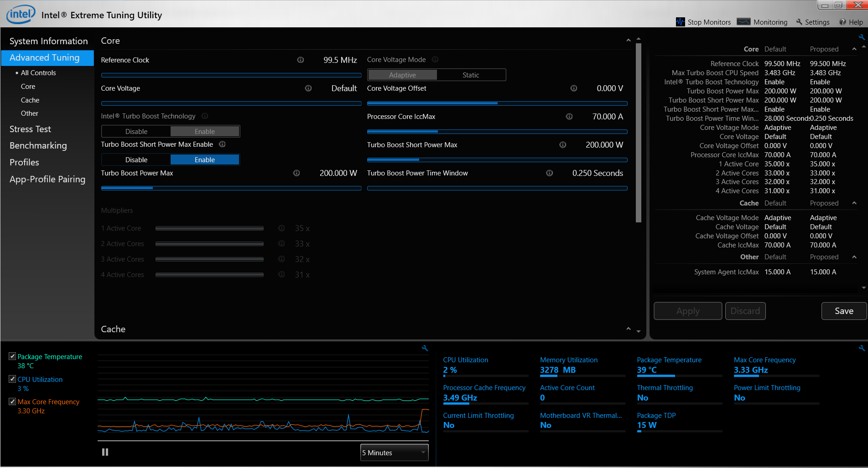
Task: Set Core Voltage Mode to Adaptive
Action: tap(402, 75)
